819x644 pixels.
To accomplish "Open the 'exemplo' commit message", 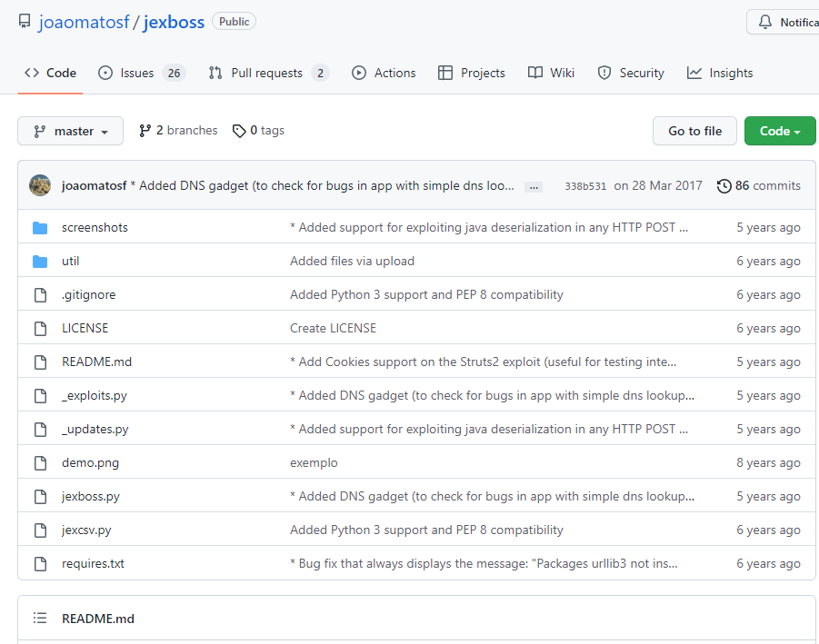I will (x=314, y=463).
